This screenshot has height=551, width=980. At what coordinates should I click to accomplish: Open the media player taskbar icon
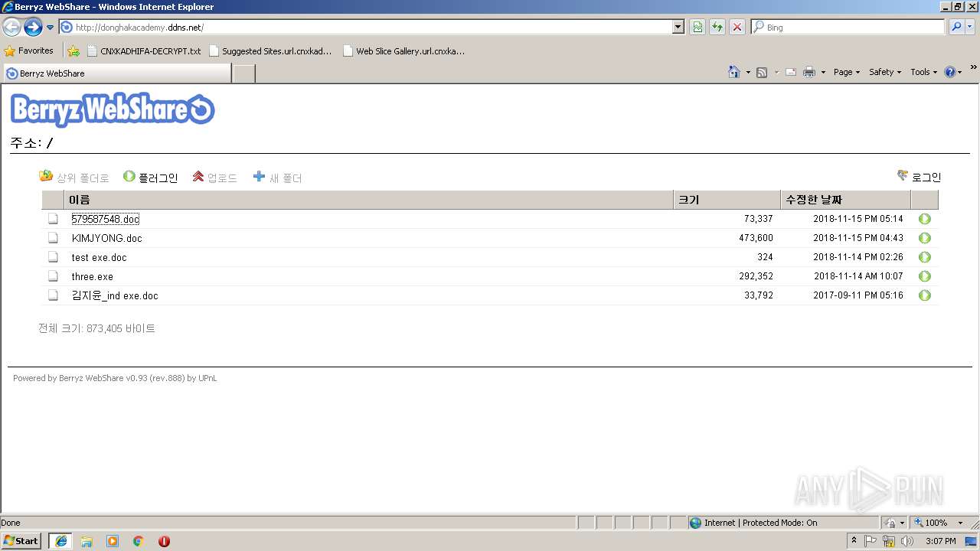click(x=113, y=541)
